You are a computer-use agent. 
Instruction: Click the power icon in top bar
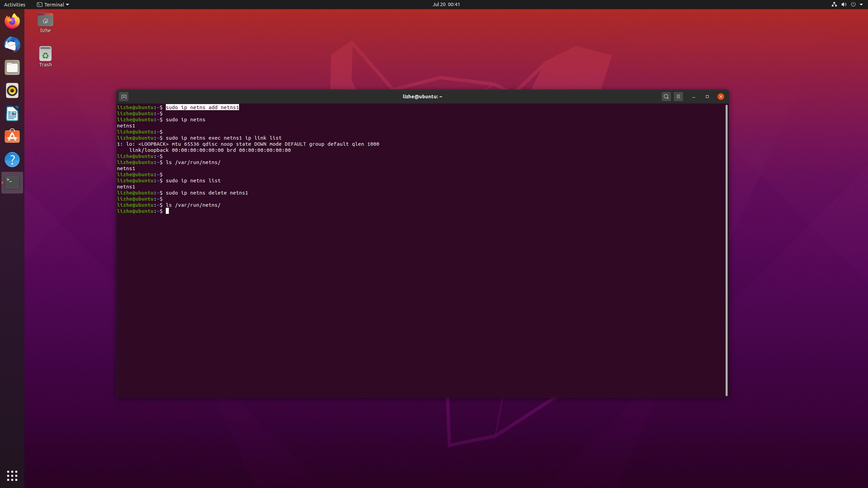coord(853,4)
